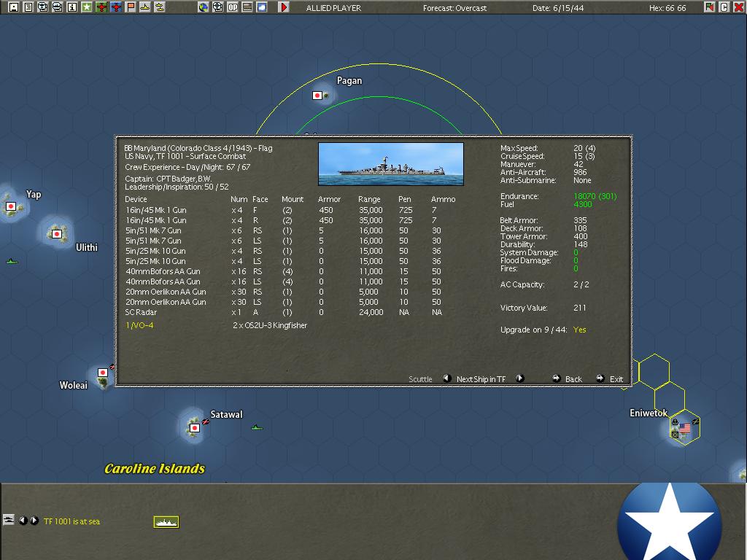Open the document list icon in toolbar

coord(28,7)
